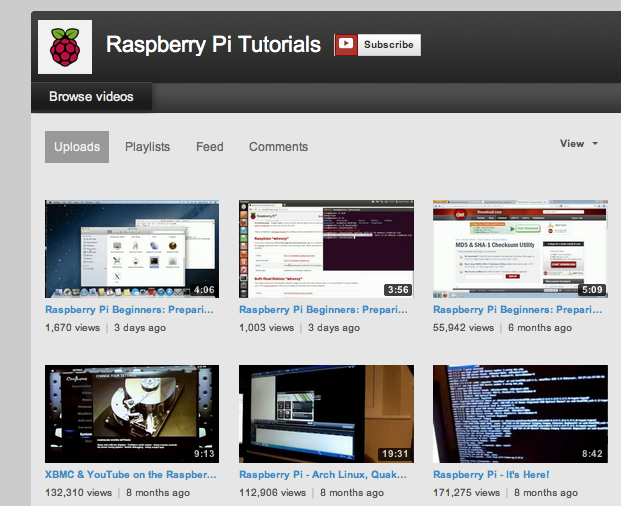Select the Uploads tab
621x506 pixels.
pos(77,147)
